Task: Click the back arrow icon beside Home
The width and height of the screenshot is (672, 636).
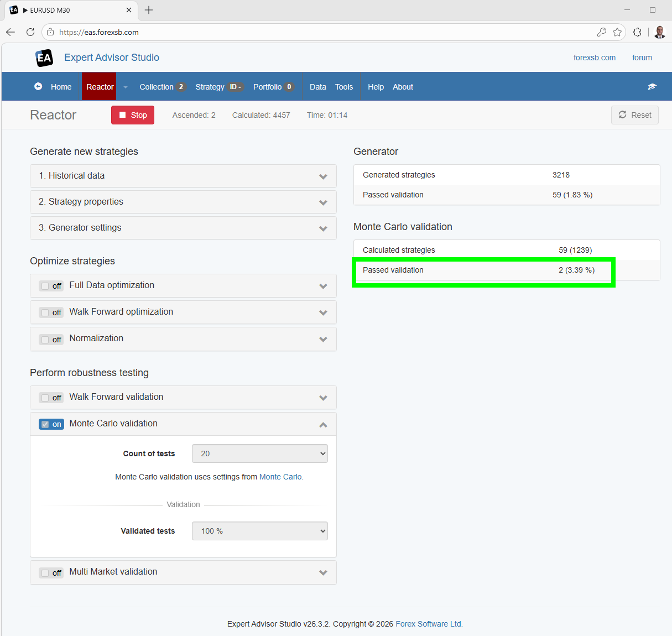Action: pyautogui.click(x=38, y=86)
